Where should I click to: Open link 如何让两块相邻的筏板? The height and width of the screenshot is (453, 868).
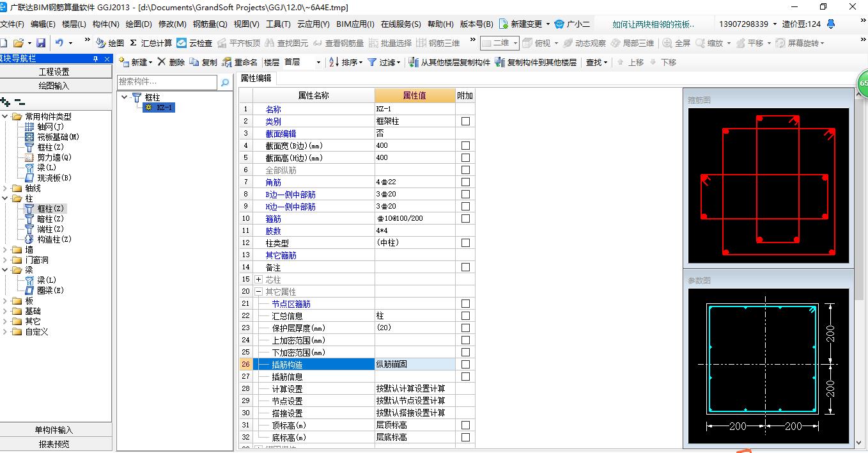pos(653,24)
